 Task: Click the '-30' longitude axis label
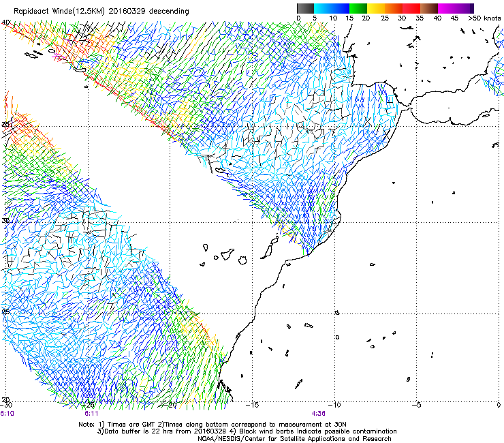coord(6,405)
